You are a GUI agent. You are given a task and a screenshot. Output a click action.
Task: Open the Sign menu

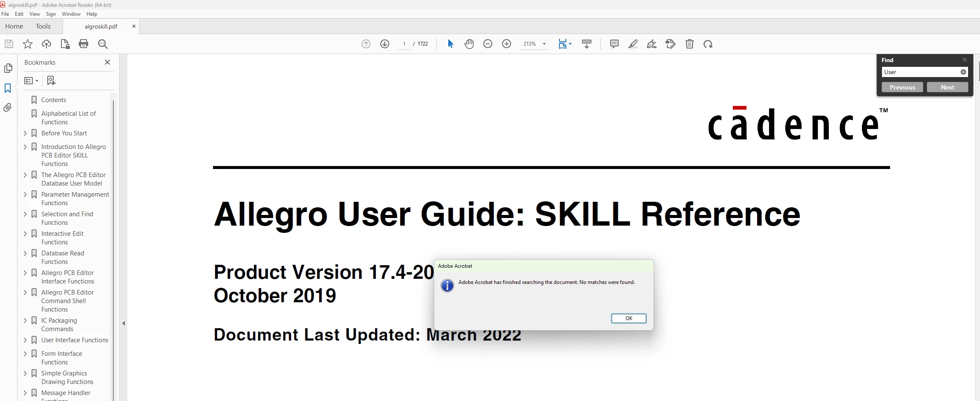click(51, 14)
